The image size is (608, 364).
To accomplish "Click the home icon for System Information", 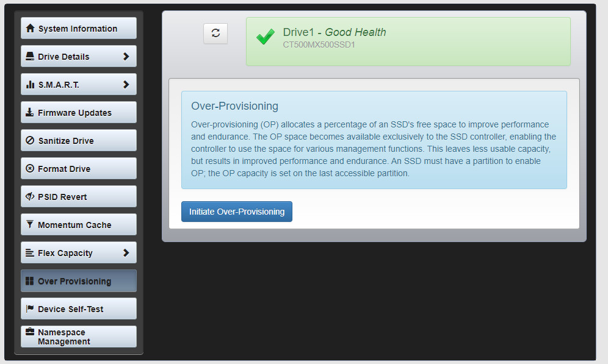I will click(30, 29).
